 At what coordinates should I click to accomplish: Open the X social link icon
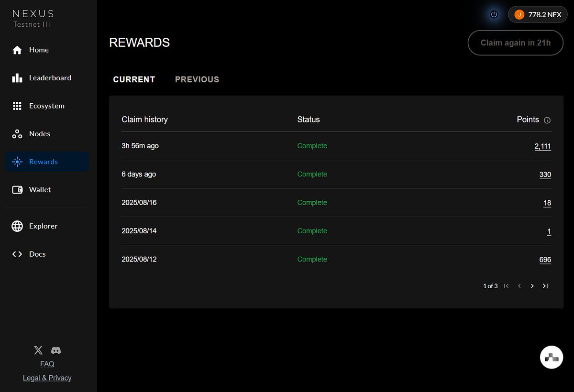(x=38, y=350)
